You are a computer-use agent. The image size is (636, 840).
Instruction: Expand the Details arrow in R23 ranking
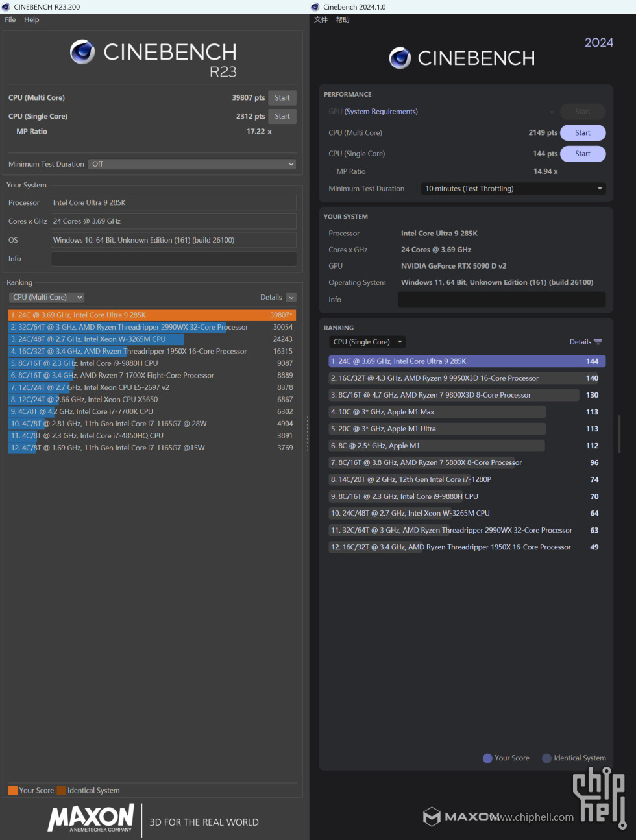click(291, 298)
